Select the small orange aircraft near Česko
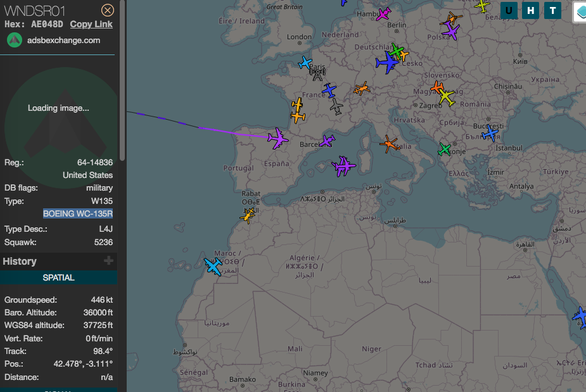This screenshot has height=392, width=586. pyautogui.click(x=404, y=55)
